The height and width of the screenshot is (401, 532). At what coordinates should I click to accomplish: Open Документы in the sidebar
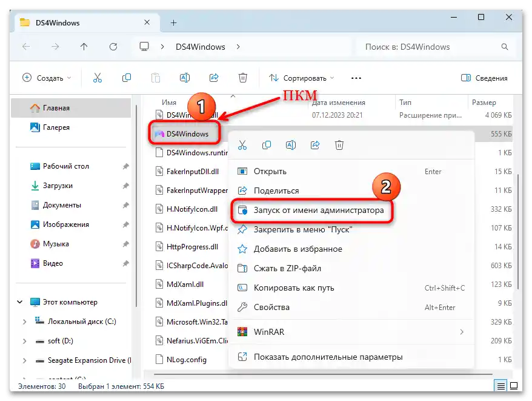click(x=71, y=205)
